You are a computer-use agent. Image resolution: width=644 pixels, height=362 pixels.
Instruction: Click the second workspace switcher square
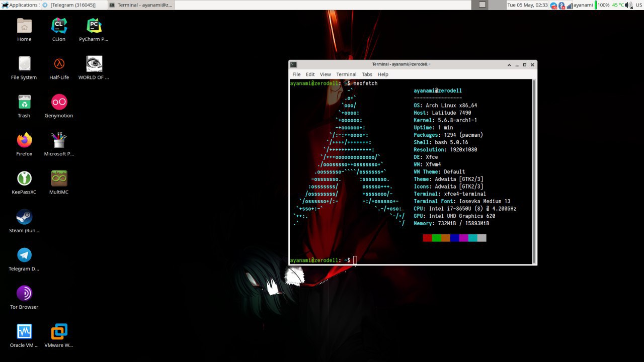[497, 5]
